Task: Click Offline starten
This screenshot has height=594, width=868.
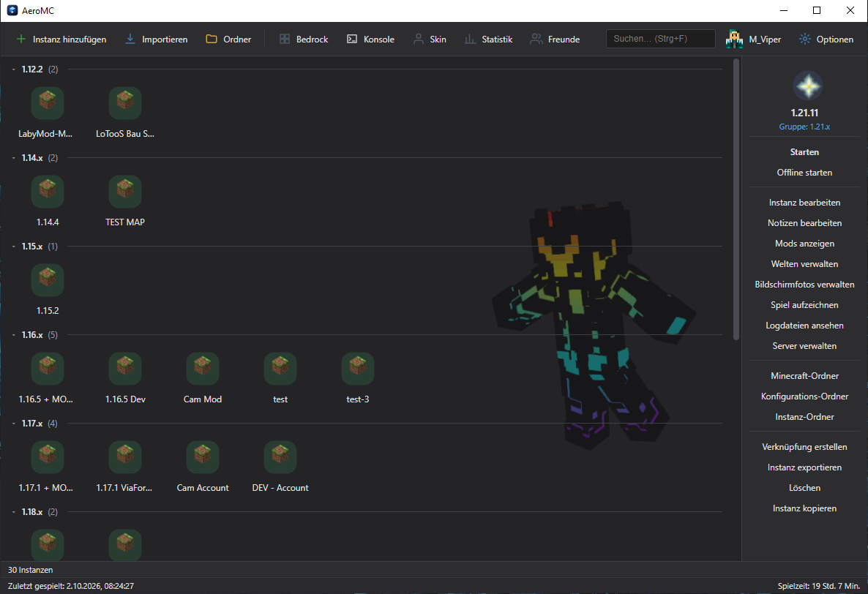Action: 804,173
